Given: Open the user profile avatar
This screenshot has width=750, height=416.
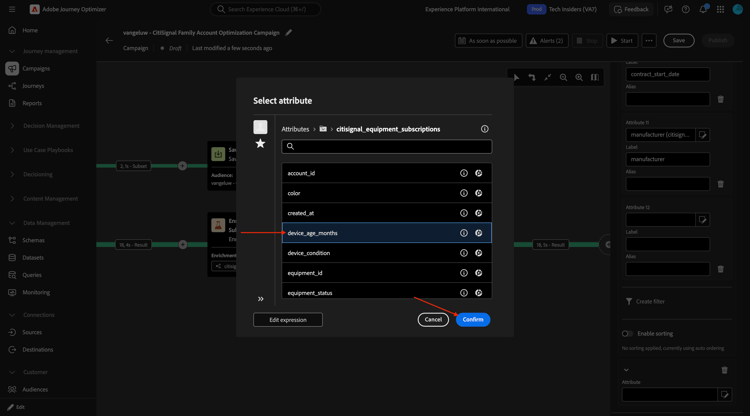Looking at the screenshot, I should 738,9.
